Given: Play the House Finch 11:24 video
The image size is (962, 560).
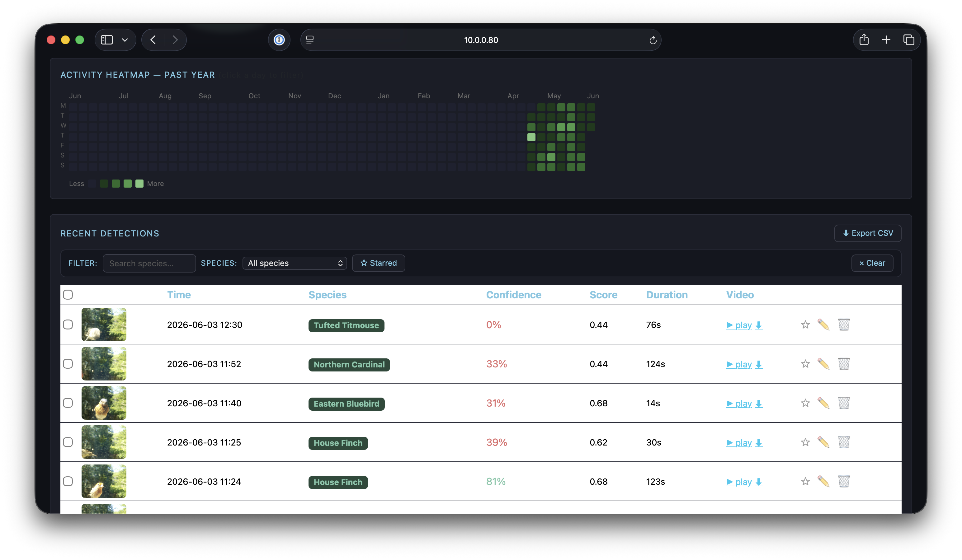Looking at the screenshot, I should tap(739, 483).
